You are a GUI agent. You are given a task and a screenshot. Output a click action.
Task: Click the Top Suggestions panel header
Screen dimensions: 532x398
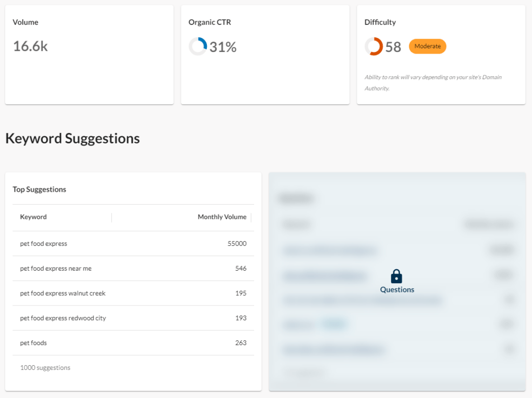coord(39,189)
